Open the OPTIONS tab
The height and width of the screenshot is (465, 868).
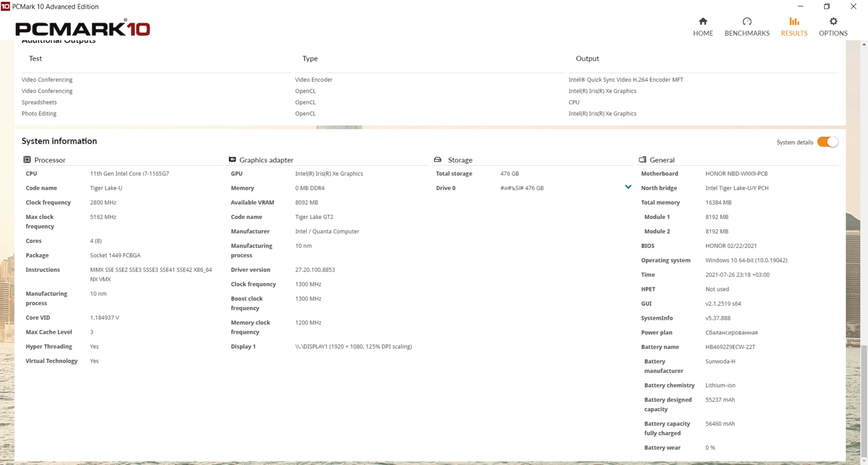[833, 27]
